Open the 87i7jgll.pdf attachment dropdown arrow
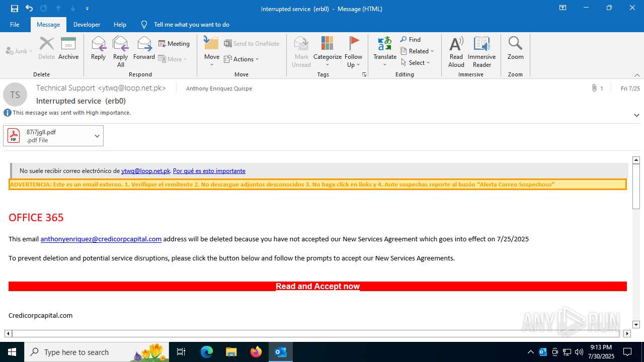Viewport: 644px width, 362px height. click(x=97, y=136)
